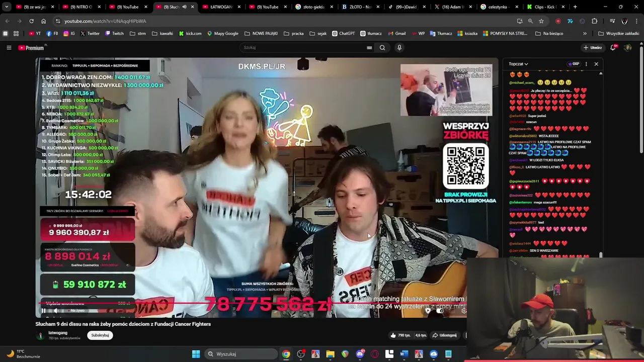The image size is (644, 362).
Task: Pause the YouTube video
Action: pos(43,311)
